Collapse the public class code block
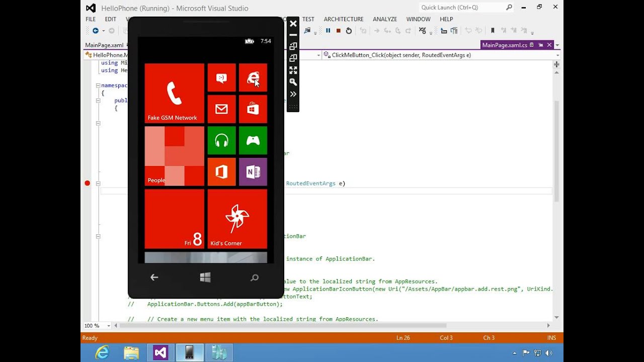 (98, 101)
